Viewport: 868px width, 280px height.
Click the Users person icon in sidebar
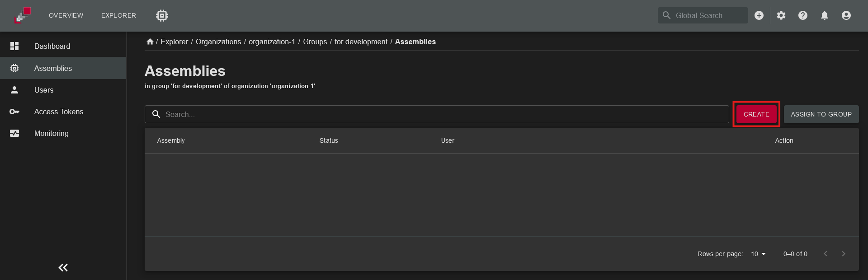14,90
